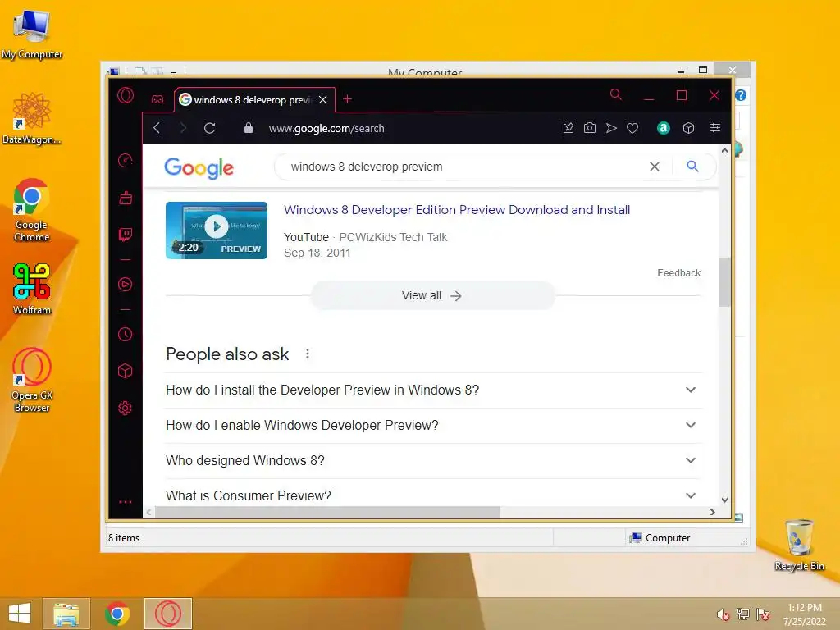Expand 'What is Consumer Preview?' question
Image resolution: width=840 pixels, height=630 pixels.
pos(433,495)
